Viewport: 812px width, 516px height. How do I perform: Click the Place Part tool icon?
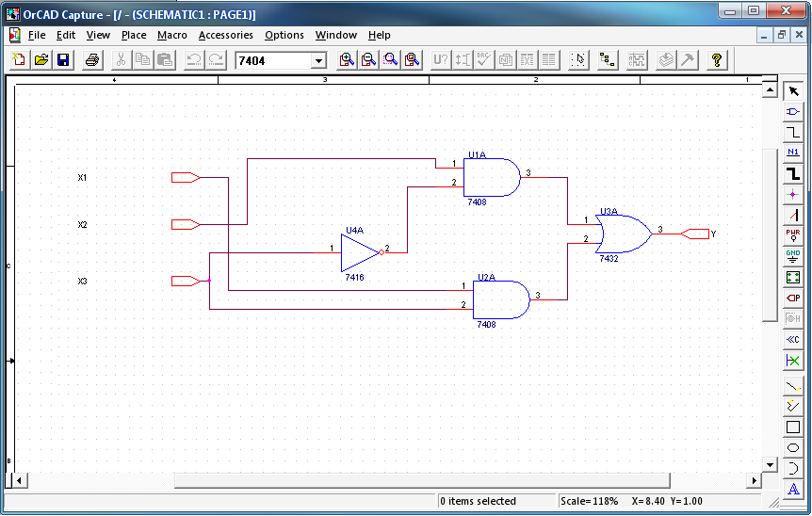point(793,111)
